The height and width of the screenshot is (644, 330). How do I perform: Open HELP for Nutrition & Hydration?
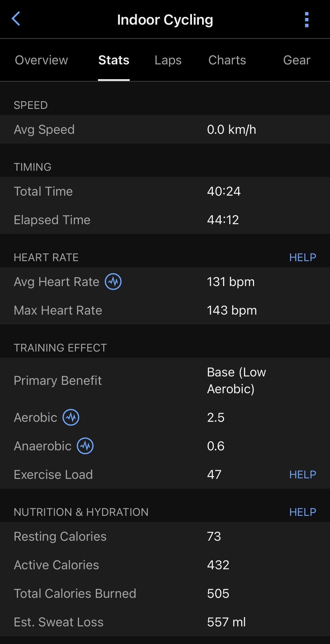(x=303, y=512)
